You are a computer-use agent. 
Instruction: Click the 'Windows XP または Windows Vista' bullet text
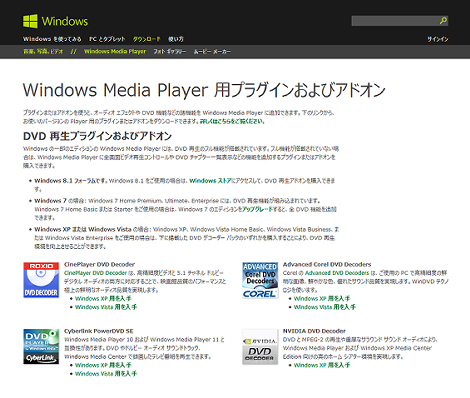[x=83, y=229]
